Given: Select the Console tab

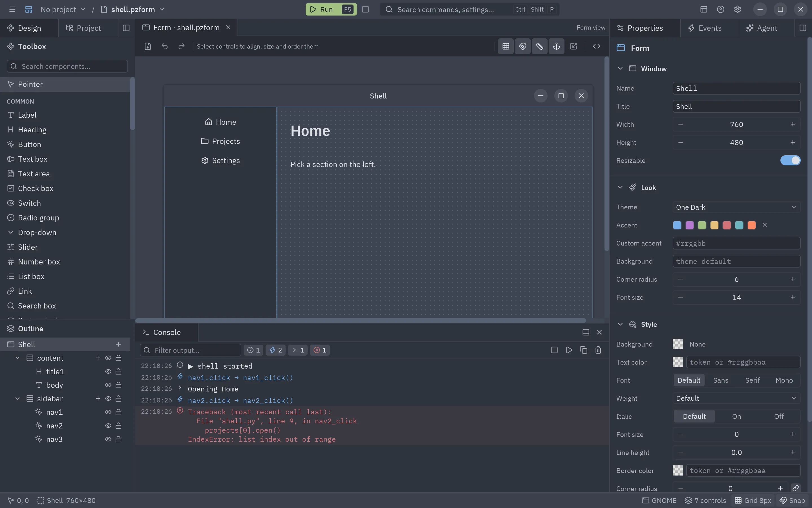Looking at the screenshot, I should click(x=167, y=332).
